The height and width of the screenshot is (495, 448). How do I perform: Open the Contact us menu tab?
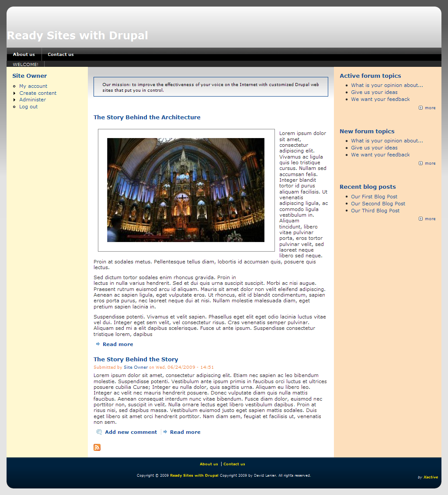coord(60,55)
